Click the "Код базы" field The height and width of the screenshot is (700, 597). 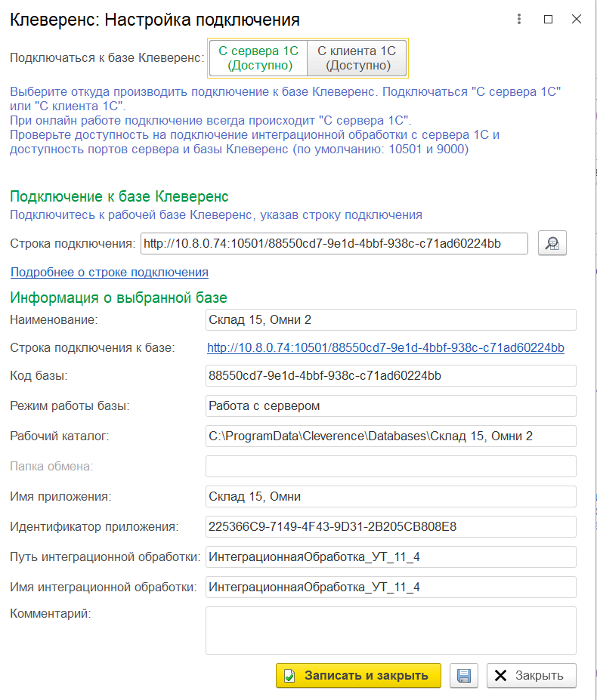point(391,375)
